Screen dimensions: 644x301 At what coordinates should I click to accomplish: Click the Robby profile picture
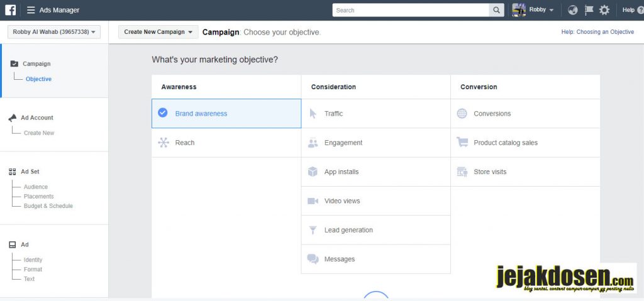tap(519, 10)
